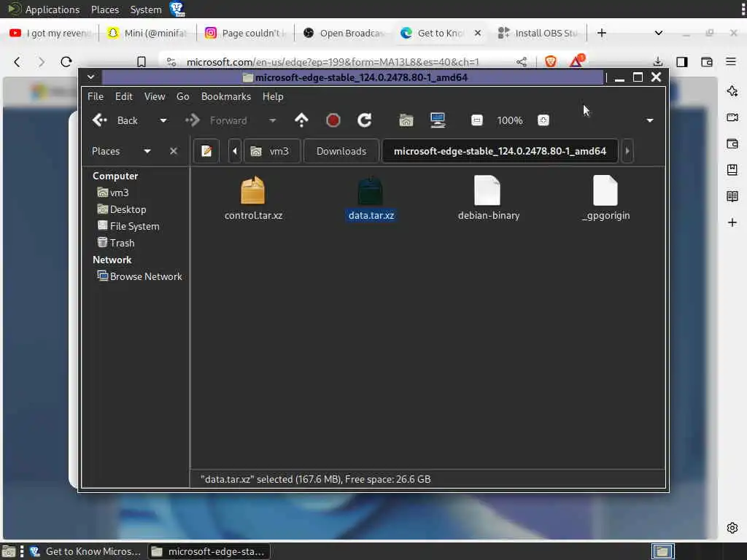
Task: Open Trash from the sidebar
Action: (116, 243)
